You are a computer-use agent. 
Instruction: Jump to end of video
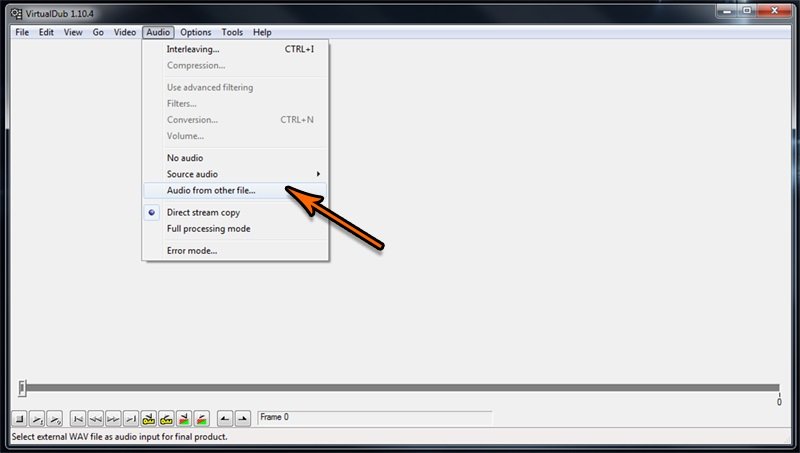(x=130, y=418)
